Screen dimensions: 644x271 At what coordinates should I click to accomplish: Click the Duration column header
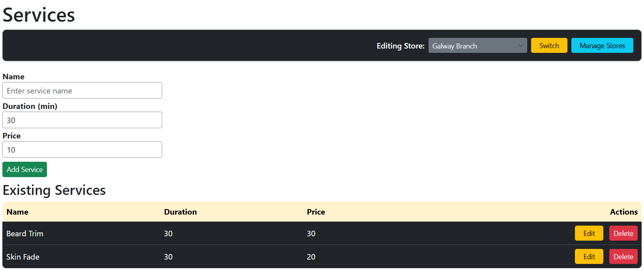[x=180, y=212]
